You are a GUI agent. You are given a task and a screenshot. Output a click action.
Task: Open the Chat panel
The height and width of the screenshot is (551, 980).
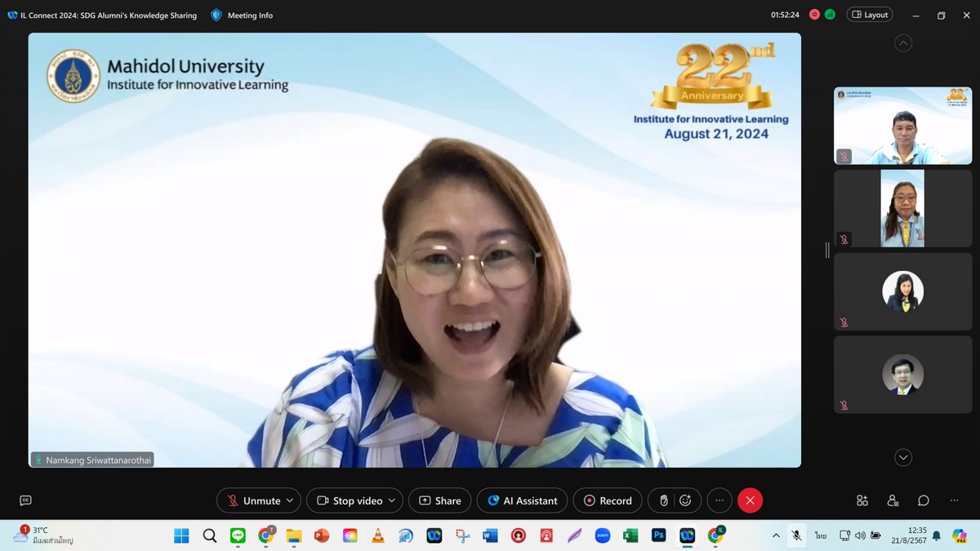pyautogui.click(x=924, y=500)
